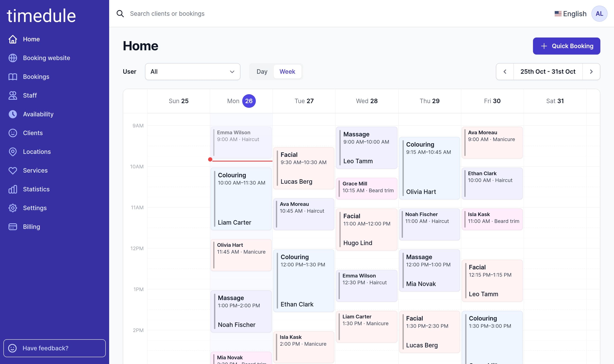The height and width of the screenshot is (364, 614).
Task: Click the search magnifier icon
Action: 120,14
